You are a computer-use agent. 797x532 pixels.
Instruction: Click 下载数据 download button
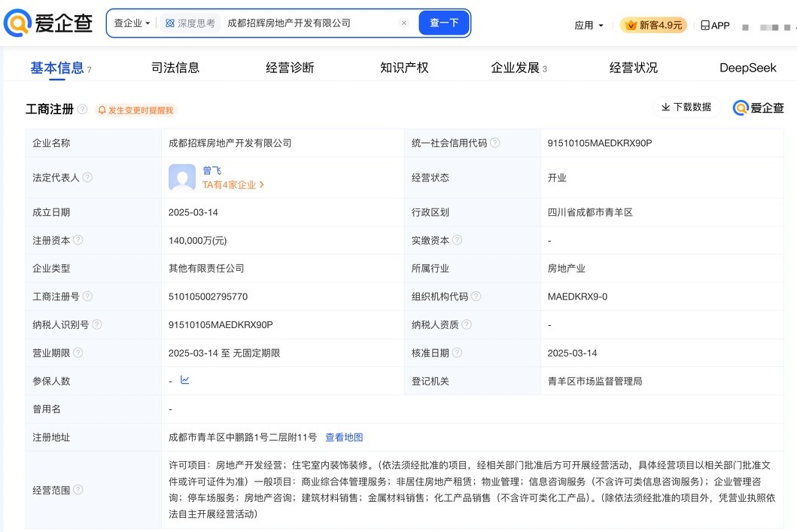(686, 108)
